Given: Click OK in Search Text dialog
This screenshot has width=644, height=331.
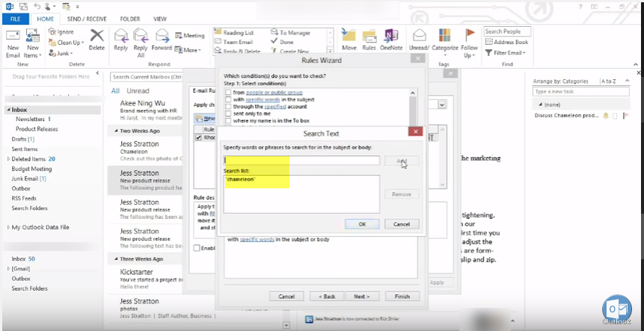Looking at the screenshot, I should [362, 224].
